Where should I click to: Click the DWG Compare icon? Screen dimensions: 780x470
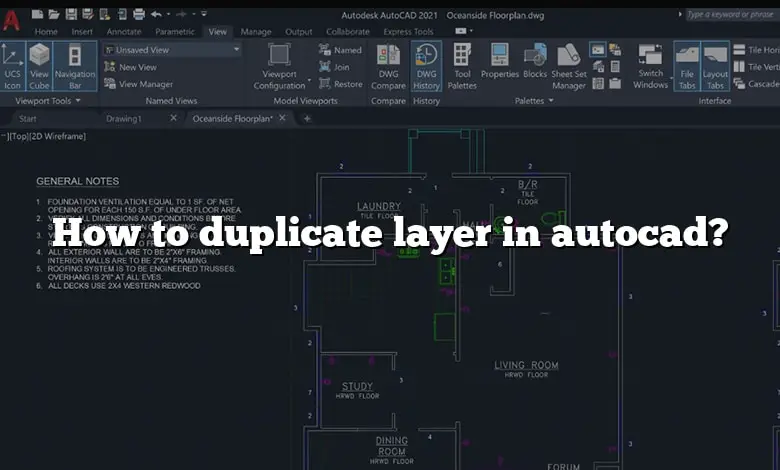click(389, 65)
